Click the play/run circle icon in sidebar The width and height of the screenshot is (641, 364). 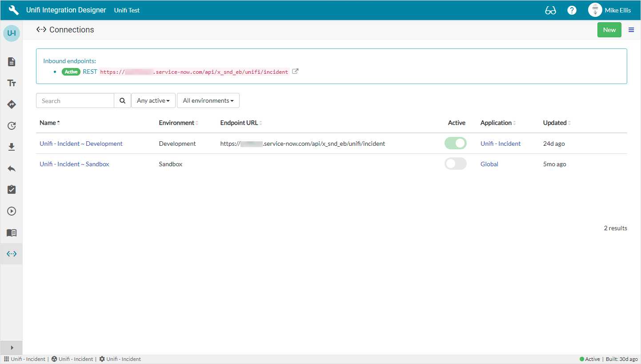11,211
